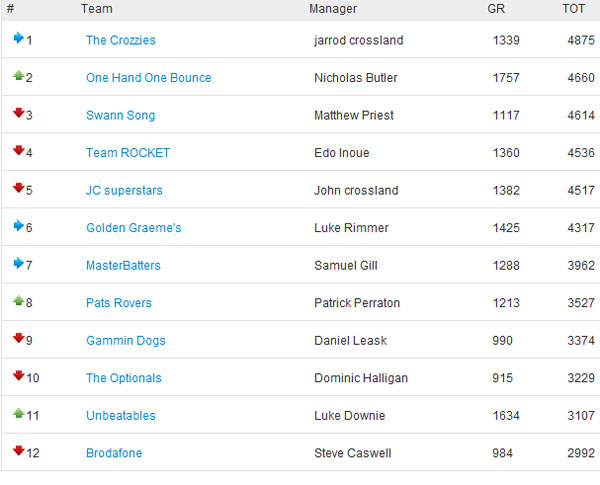Image resolution: width=600 pixels, height=485 pixels.
Task: Click the blue arrow beside rank 1
Action: (x=18, y=39)
